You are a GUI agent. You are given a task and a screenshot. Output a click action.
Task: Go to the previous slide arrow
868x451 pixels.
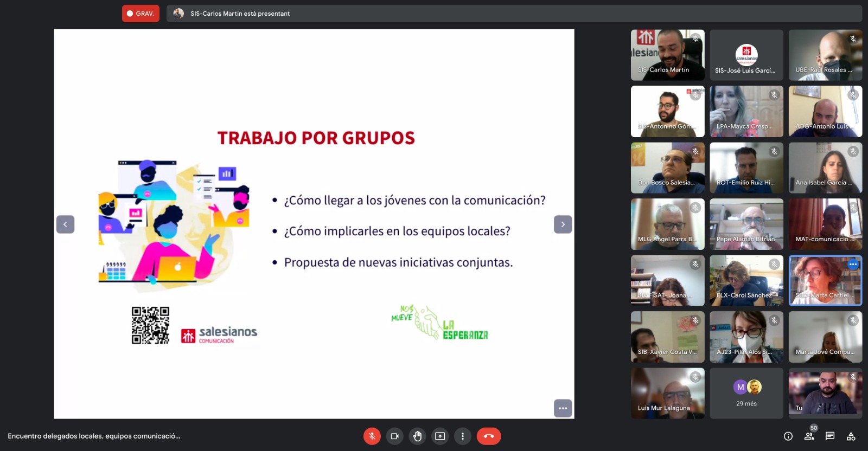[x=65, y=224]
